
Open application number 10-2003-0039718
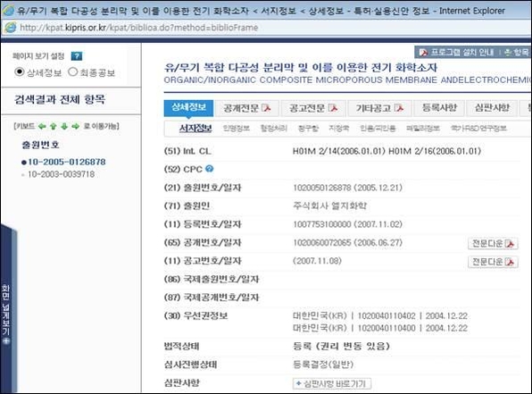(61, 174)
